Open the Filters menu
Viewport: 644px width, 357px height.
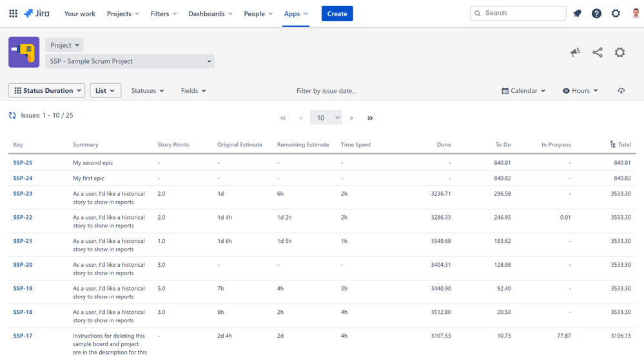pyautogui.click(x=164, y=14)
